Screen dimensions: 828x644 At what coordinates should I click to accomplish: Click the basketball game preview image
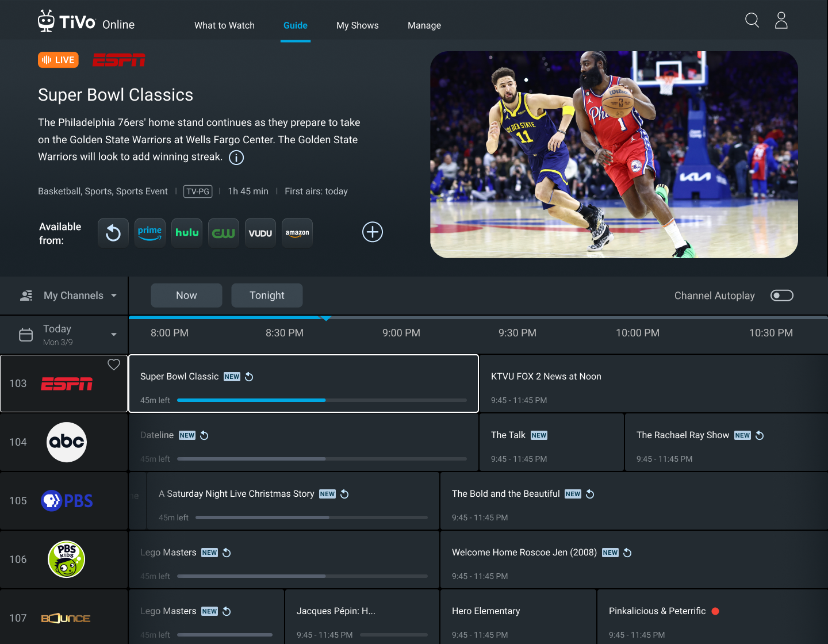coord(614,155)
